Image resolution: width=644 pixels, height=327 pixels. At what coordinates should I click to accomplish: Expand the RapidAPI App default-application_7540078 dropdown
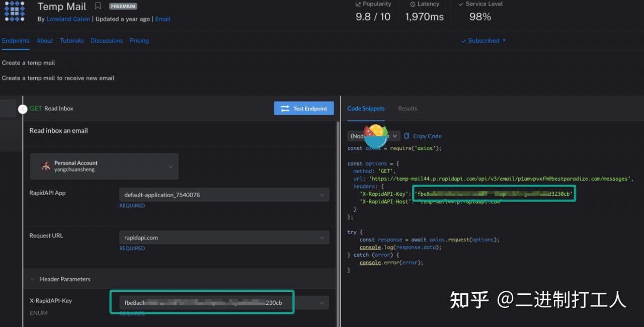click(x=224, y=195)
